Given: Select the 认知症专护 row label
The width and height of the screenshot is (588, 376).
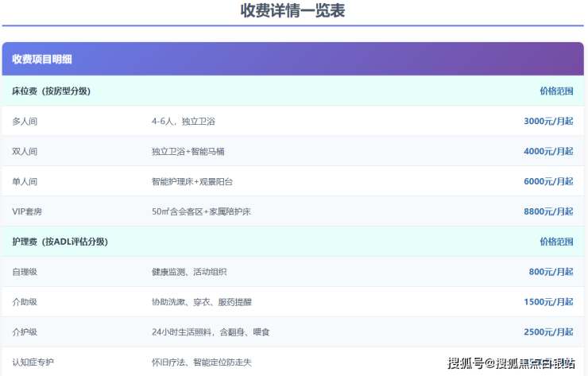Looking at the screenshot, I should coord(33,362).
